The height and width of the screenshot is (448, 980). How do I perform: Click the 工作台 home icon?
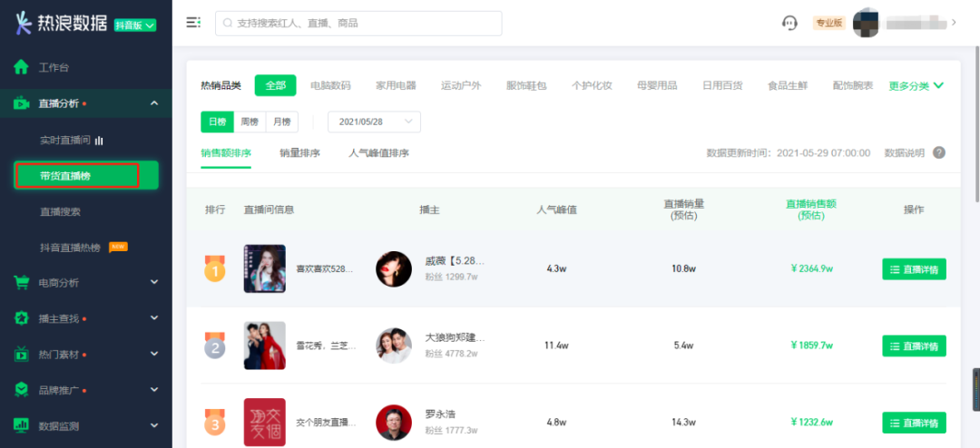click(x=21, y=67)
